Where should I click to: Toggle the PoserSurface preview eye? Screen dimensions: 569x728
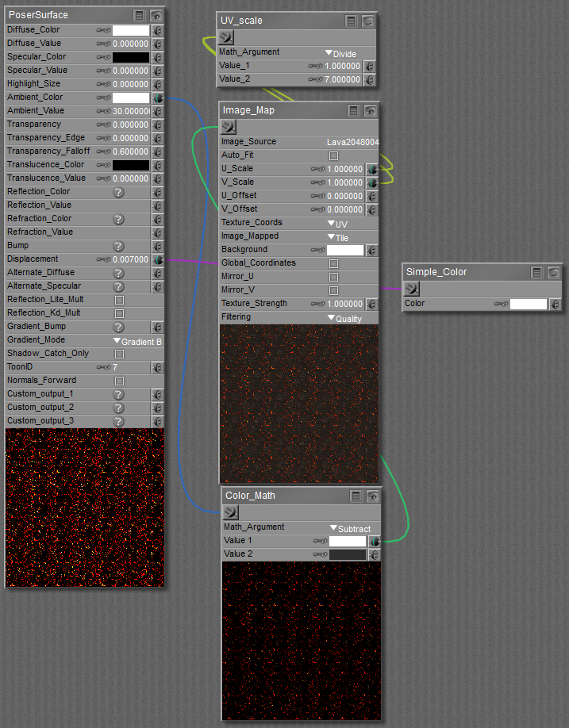coord(156,15)
